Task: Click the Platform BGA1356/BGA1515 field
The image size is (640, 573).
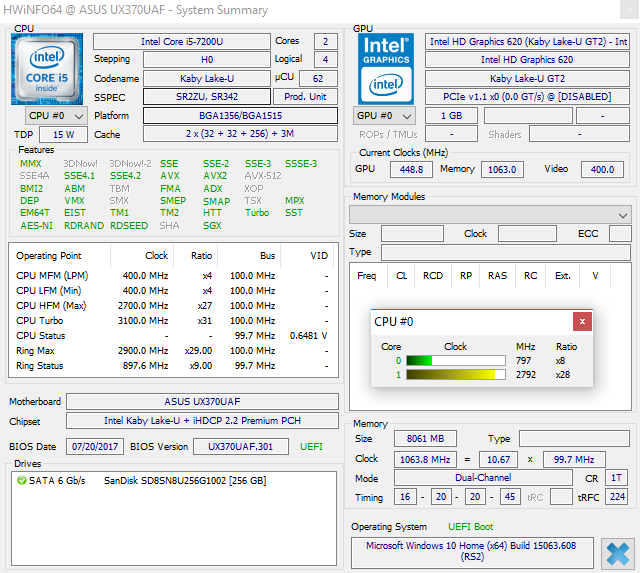Action: (240, 115)
